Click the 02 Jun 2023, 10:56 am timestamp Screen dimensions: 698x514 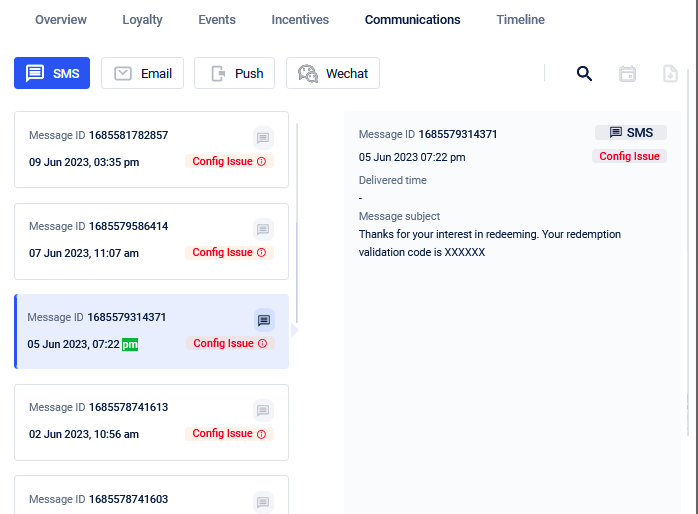tap(84, 434)
